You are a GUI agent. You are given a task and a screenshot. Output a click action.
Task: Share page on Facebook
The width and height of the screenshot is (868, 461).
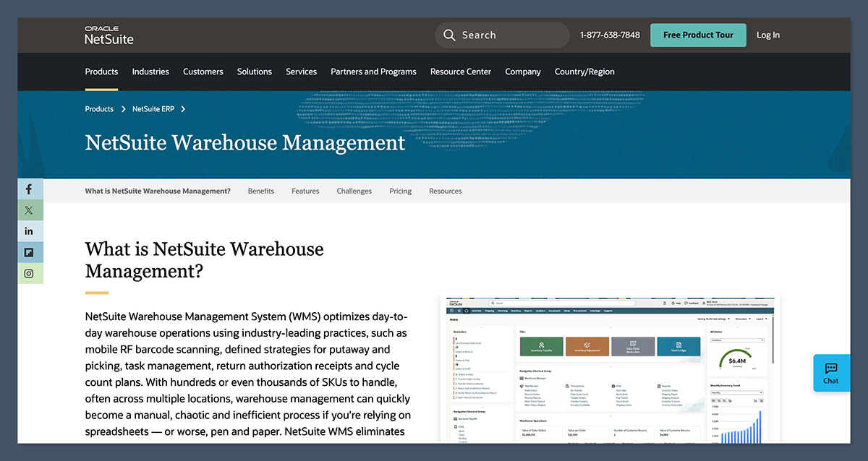pos(29,189)
